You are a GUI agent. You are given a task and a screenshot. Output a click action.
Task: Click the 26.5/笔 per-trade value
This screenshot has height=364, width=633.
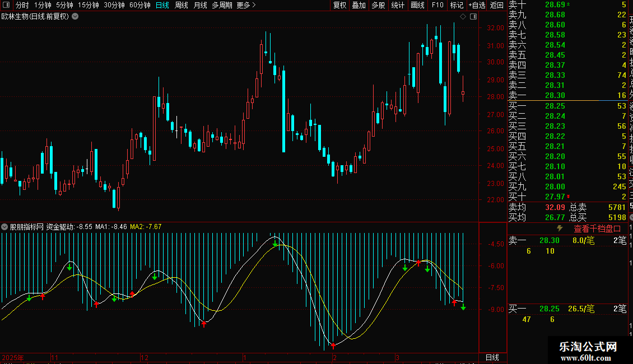click(x=581, y=309)
